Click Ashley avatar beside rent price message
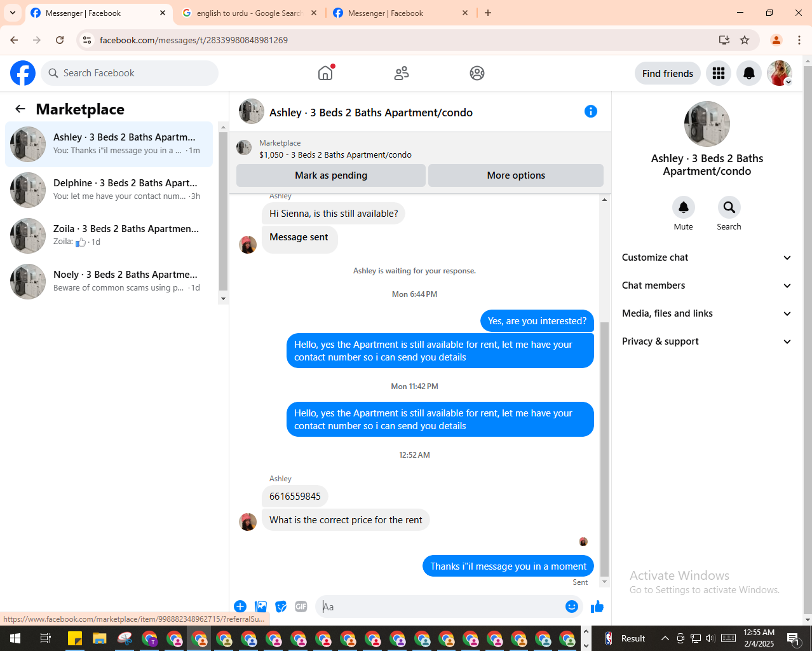The image size is (812, 651). pyautogui.click(x=248, y=522)
